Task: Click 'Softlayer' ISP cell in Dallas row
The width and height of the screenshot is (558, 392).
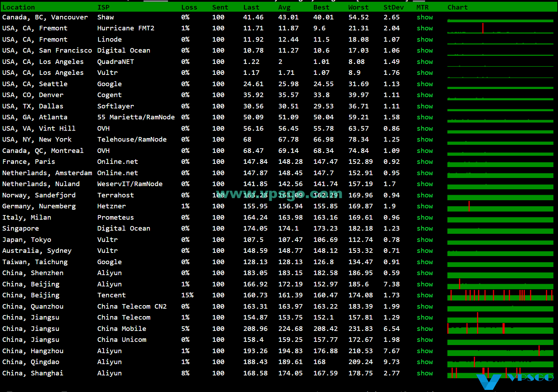Action: [116, 106]
